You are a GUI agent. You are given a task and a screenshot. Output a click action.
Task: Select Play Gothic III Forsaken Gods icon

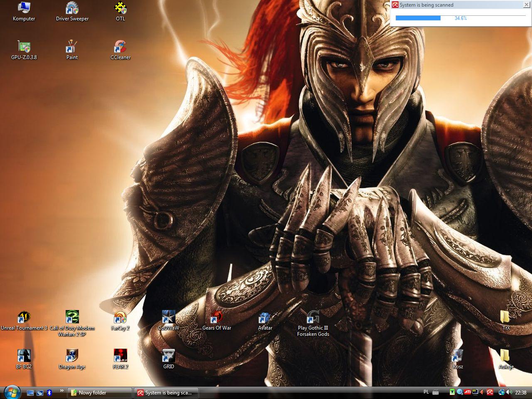point(313,324)
